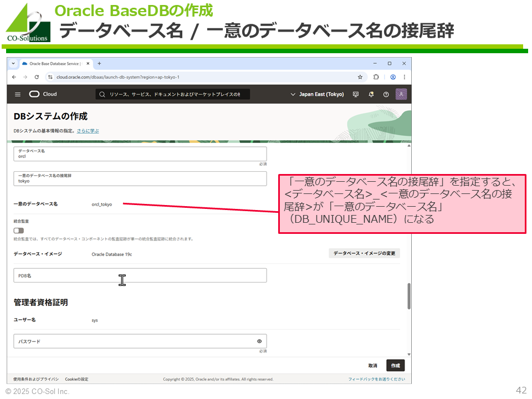Click the orcl_tokyo unique database name value
Viewport: 532px width, 399px height.
click(102, 204)
